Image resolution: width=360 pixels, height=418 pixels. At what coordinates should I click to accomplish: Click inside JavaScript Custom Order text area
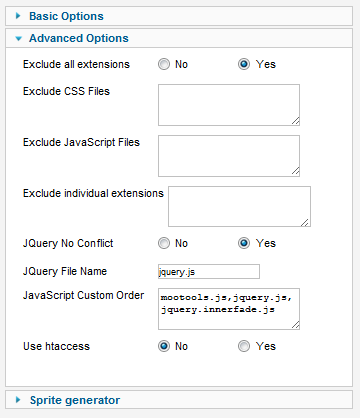point(229,309)
